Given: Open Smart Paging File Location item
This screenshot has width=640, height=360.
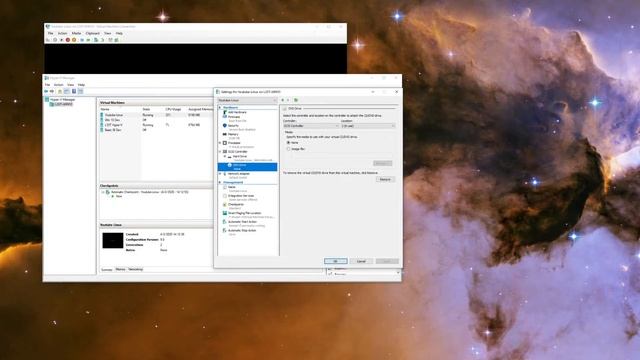Looking at the screenshot, I should click(244, 213).
